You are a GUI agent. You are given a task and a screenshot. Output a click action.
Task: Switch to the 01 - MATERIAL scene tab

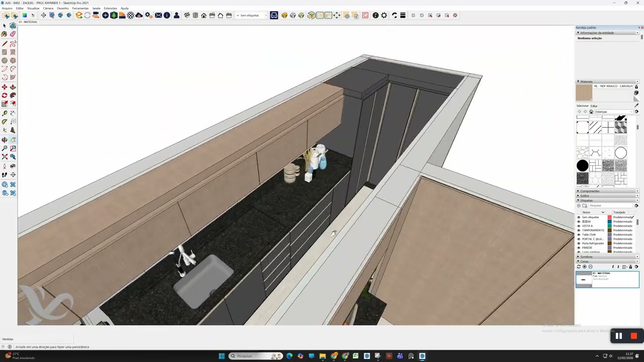(28, 22)
